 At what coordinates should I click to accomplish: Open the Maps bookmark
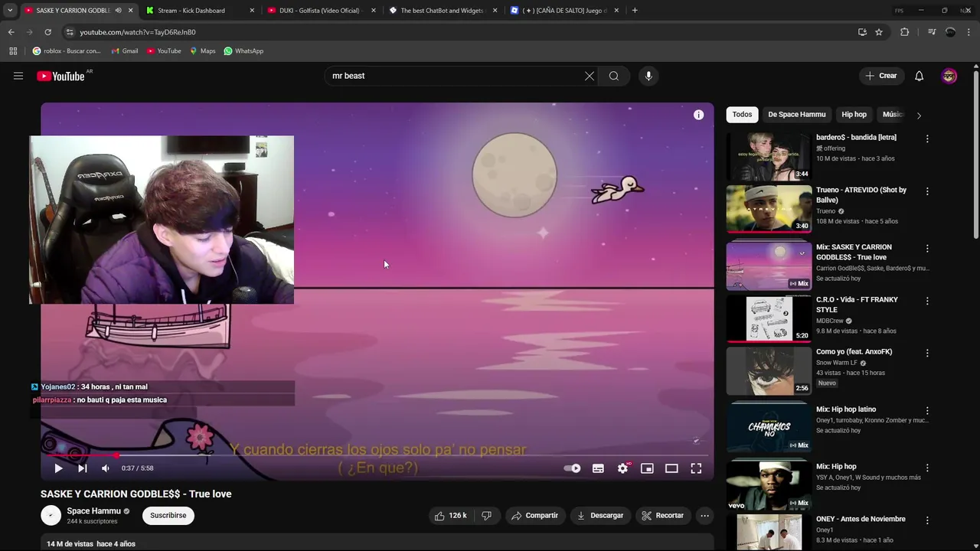coord(202,51)
